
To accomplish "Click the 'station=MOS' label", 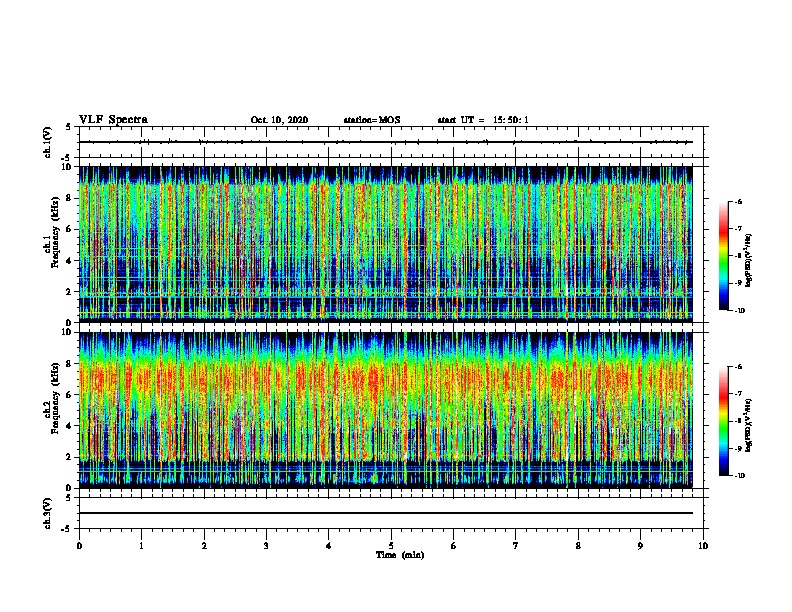I will (x=372, y=120).
